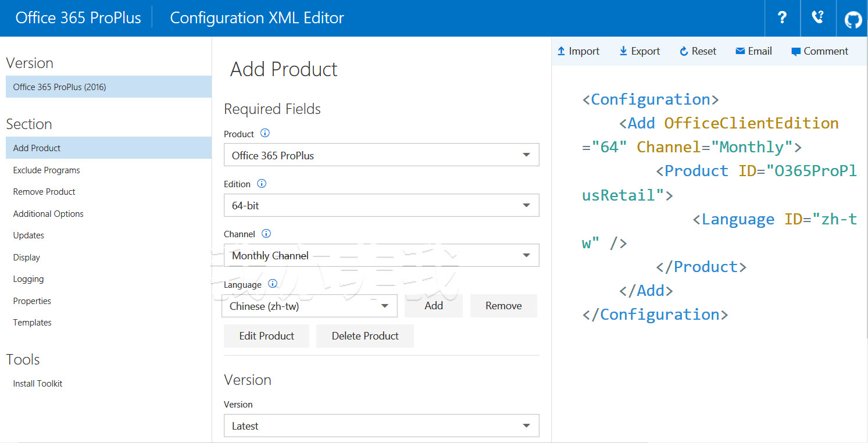Expand the Monthly Channel dropdown
Viewport: 868px width, 443px height.
pos(381,256)
